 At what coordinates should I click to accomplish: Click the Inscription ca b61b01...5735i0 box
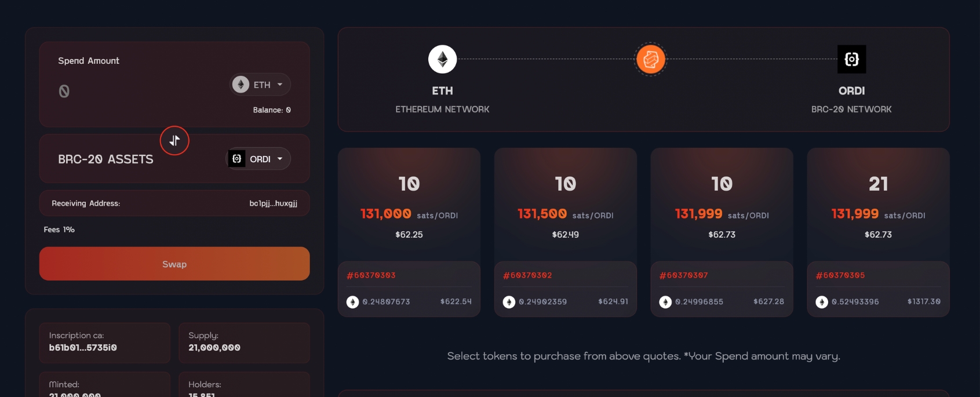(x=104, y=343)
